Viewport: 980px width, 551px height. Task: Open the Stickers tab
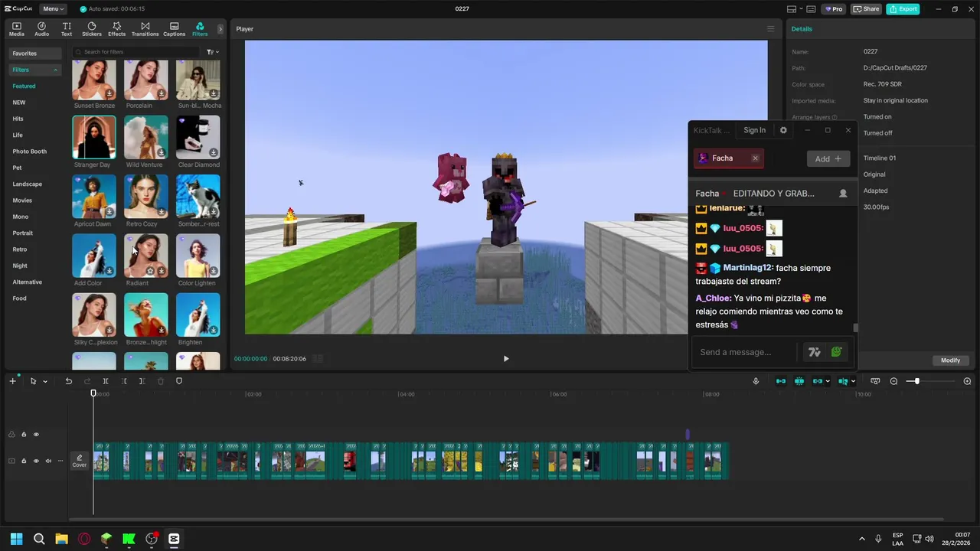point(92,29)
